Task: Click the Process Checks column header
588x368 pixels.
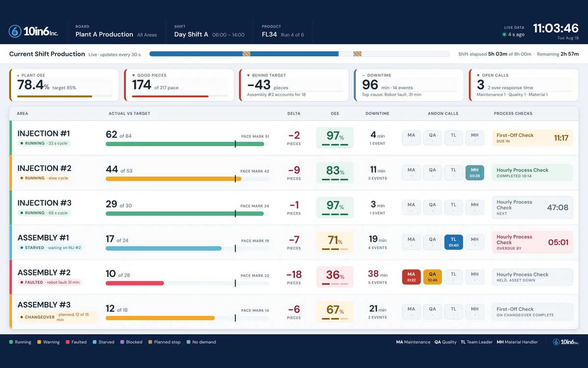Action: [x=513, y=113]
